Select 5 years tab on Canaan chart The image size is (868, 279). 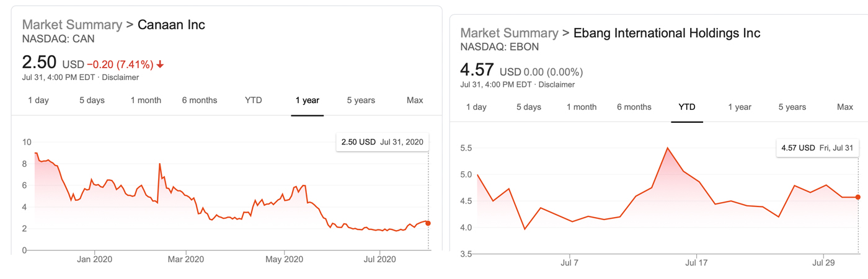tap(361, 100)
